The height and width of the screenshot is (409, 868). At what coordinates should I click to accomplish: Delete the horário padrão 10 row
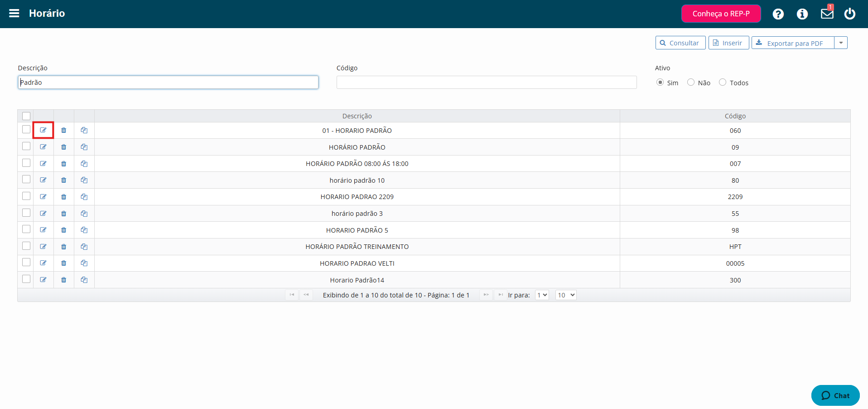64,180
